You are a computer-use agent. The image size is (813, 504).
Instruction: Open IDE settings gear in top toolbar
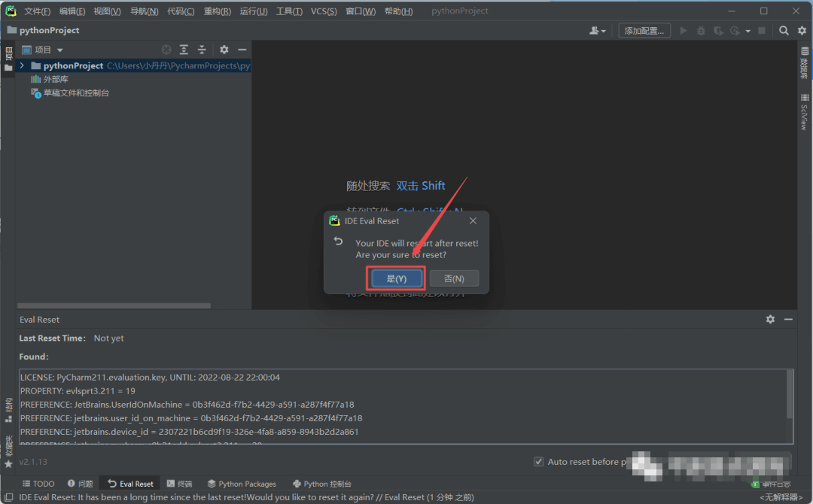[801, 31]
